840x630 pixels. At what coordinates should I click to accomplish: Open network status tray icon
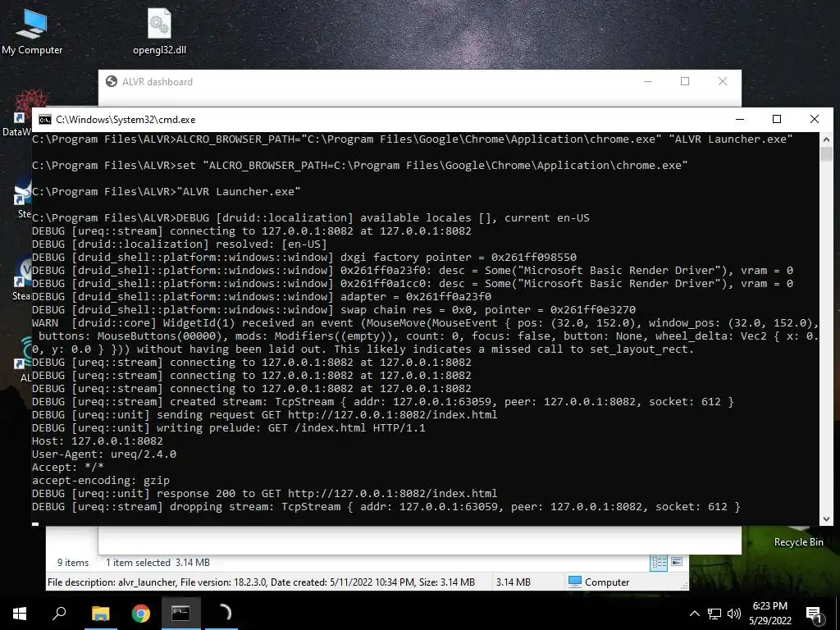coord(714,614)
